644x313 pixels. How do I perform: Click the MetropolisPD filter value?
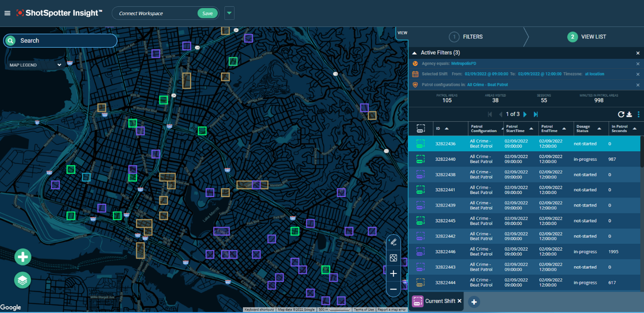(463, 63)
